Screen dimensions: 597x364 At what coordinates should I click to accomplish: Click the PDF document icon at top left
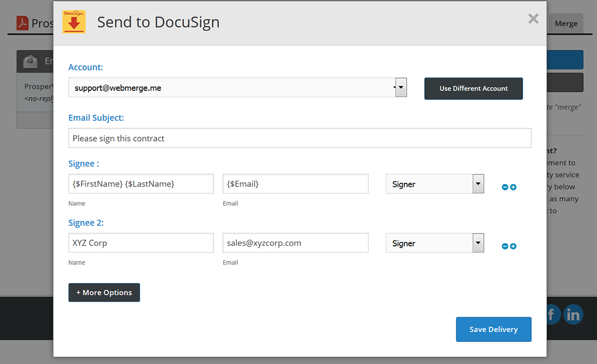click(22, 23)
